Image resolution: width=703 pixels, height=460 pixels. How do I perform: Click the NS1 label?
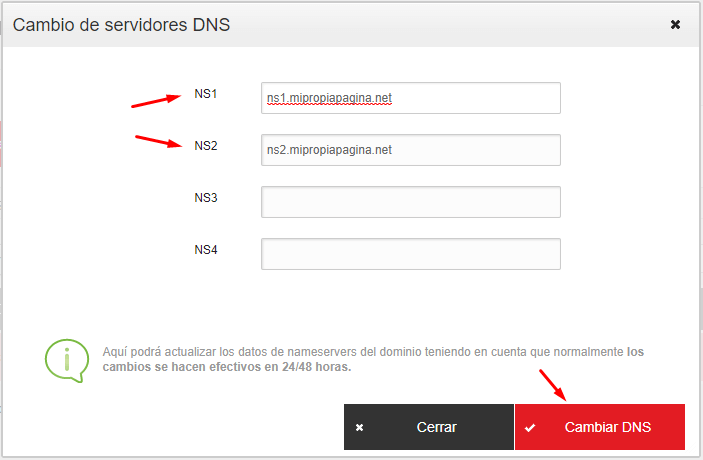pyautogui.click(x=205, y=94)
